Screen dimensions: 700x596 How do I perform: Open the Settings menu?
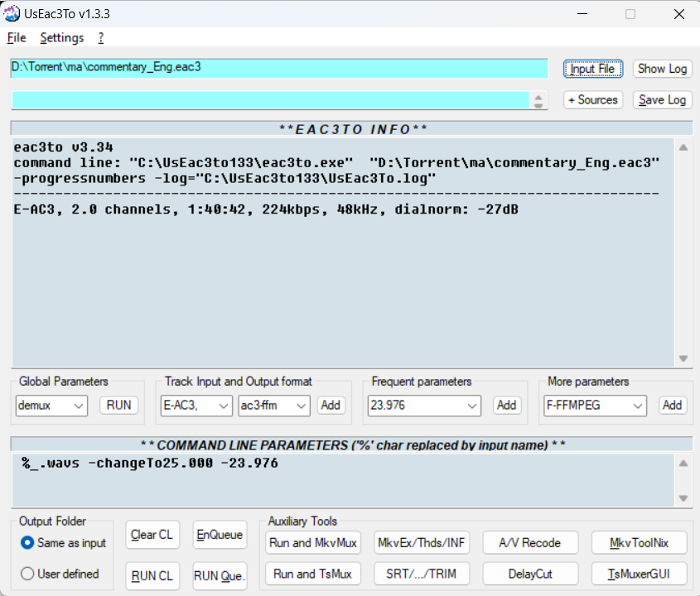pyautogui.click(x=62, y=38)
